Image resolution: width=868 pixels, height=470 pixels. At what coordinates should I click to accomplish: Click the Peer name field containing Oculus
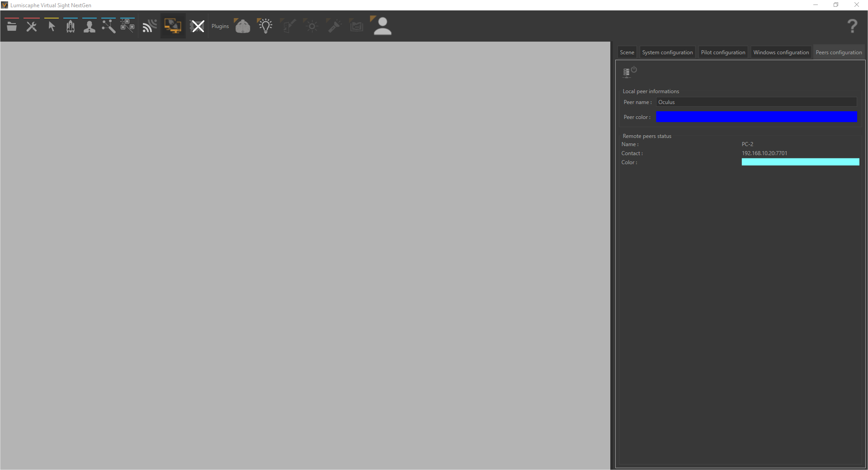click(x=756, y=102)
